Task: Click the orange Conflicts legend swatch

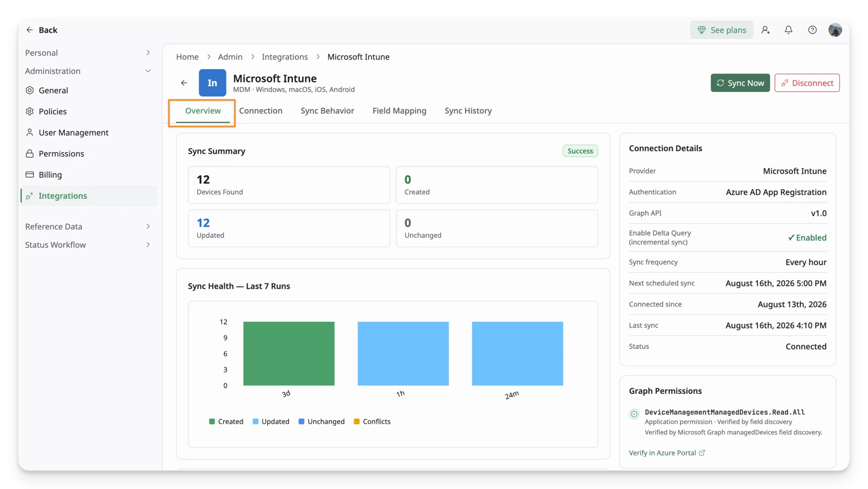Action: click(x=357, y=422)
